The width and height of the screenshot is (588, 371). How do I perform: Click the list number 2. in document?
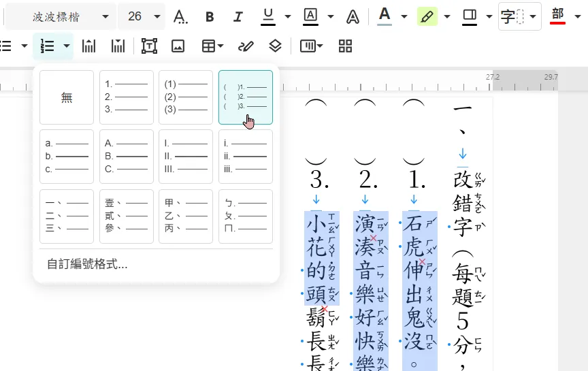pos(368,180)
